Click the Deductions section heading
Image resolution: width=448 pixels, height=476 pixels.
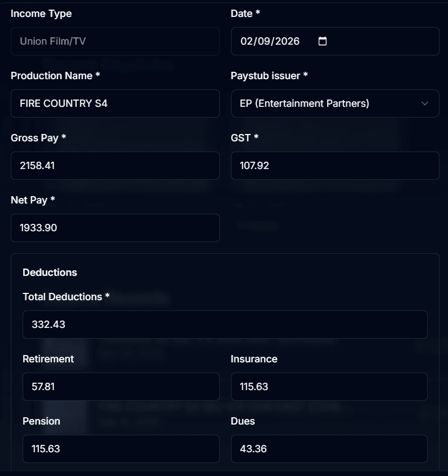click(50, 272)
